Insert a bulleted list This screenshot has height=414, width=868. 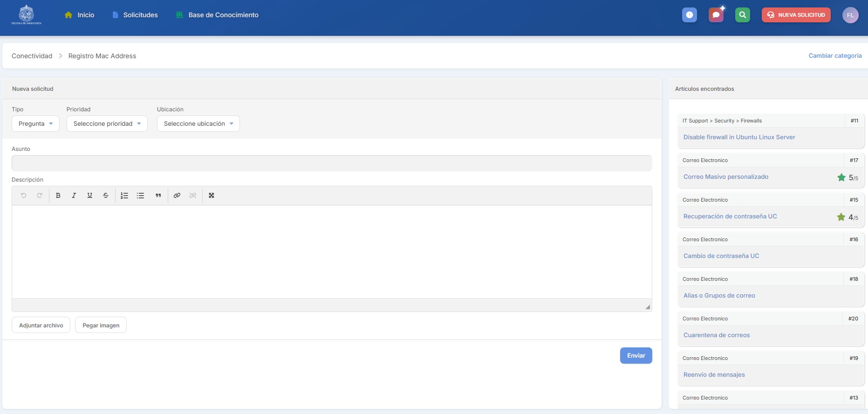pos(140,196)
